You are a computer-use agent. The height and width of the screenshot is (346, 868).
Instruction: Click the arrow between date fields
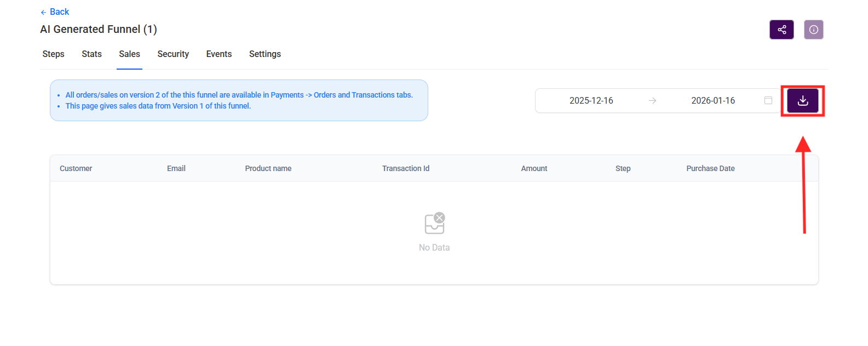click(652, 101)
